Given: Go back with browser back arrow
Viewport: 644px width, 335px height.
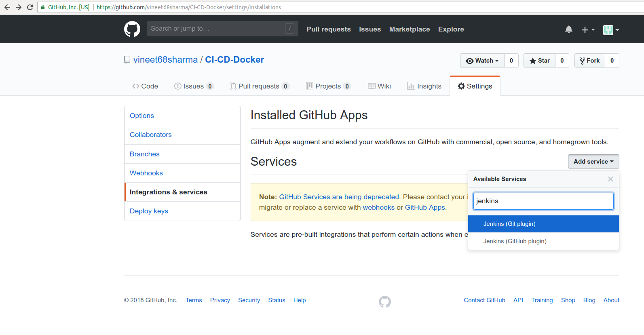Looking at the screenshot, I should pos(7,7).
